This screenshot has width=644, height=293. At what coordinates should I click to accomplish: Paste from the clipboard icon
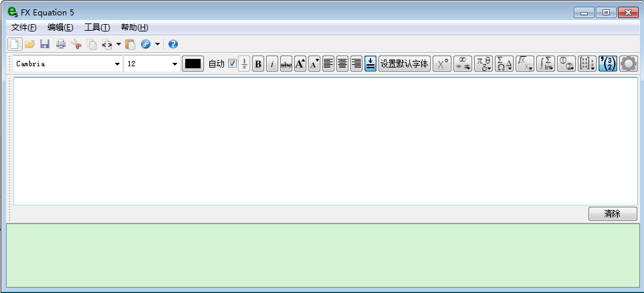coord(130,44)
